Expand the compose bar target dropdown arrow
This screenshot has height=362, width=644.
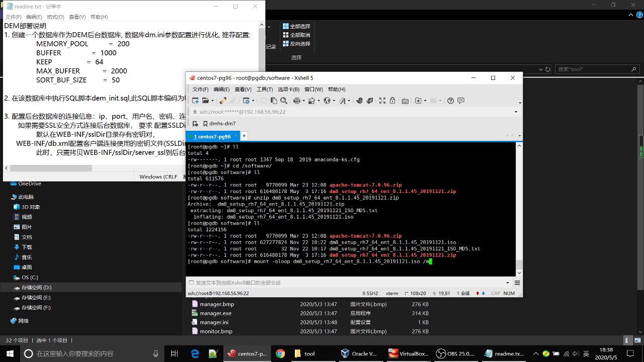[x=508, y=283]
